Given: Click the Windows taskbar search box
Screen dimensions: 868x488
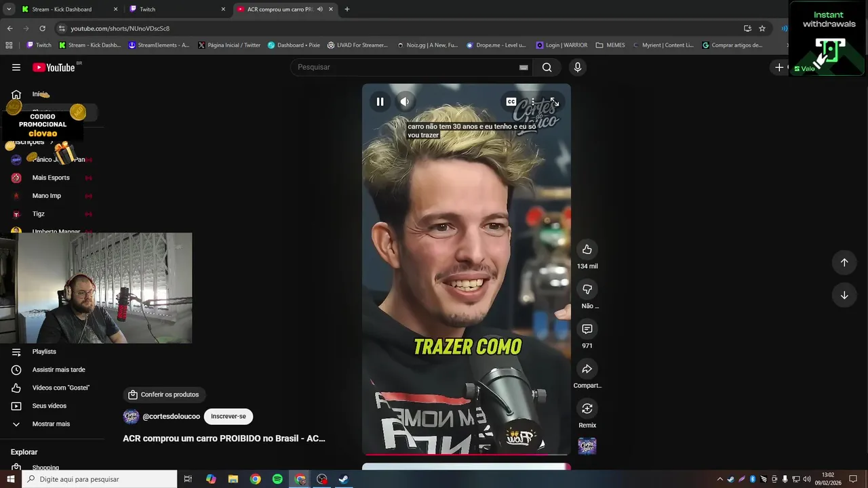Looking at the screenshot, I should tap(99, 479).
